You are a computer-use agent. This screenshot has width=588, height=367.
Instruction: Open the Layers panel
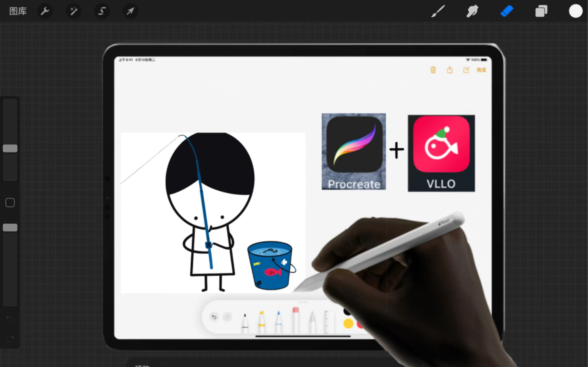(541, 11)
